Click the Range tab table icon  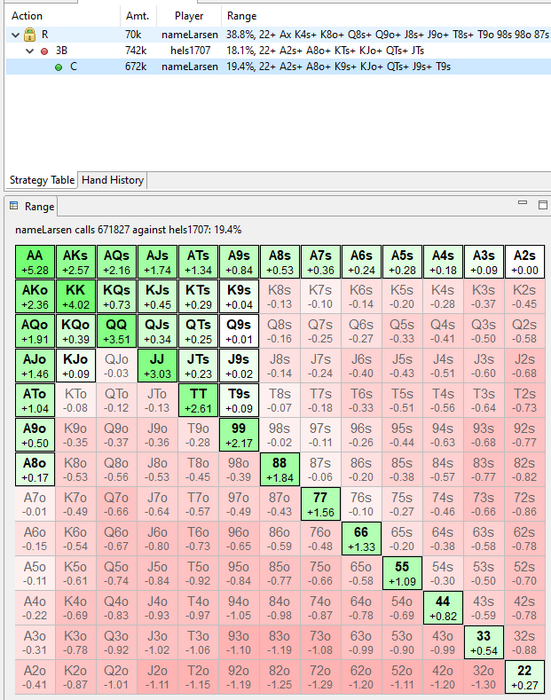point(14,206)
